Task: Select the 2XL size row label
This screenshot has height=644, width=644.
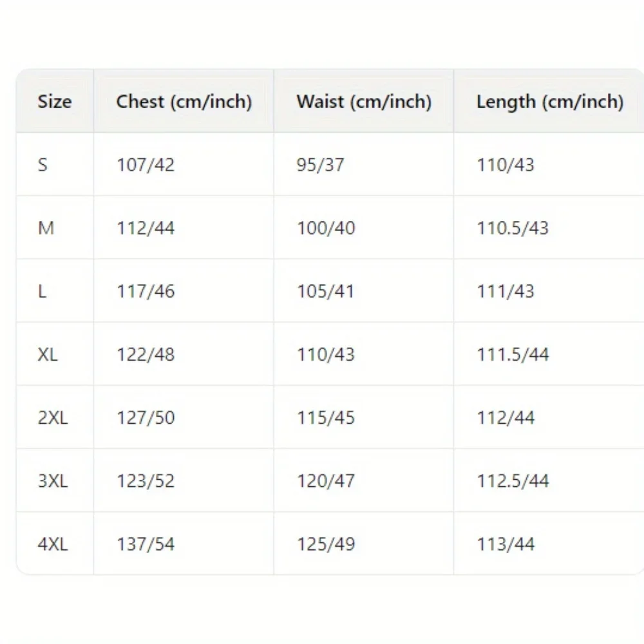Action: click(x=52, y=417)
